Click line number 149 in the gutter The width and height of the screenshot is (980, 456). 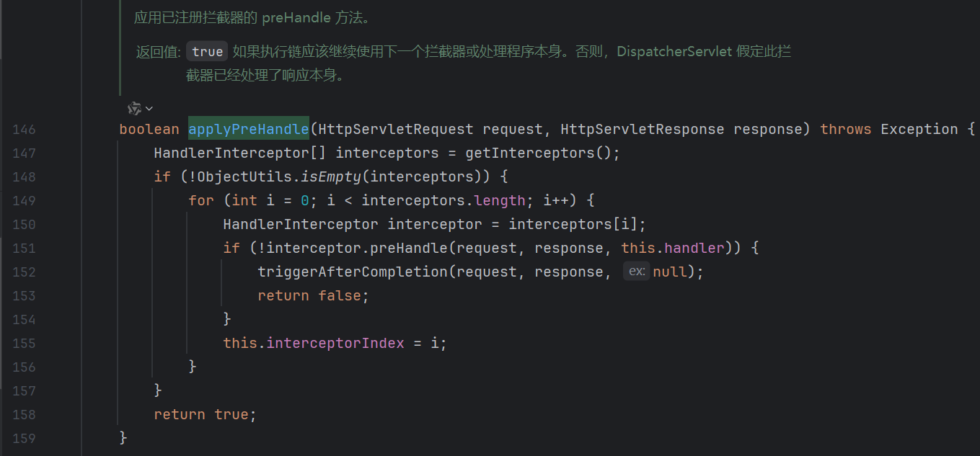pos(24,201)
